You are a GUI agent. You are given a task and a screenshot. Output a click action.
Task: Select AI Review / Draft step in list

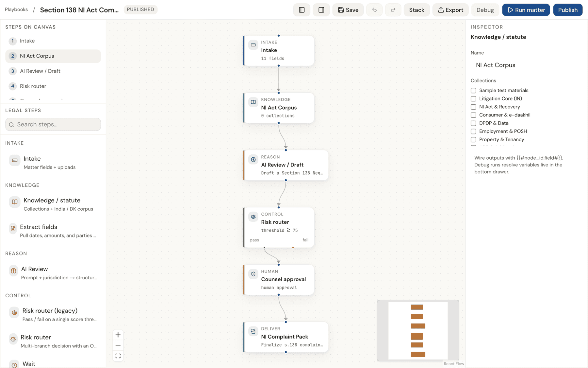coord(53,71)
